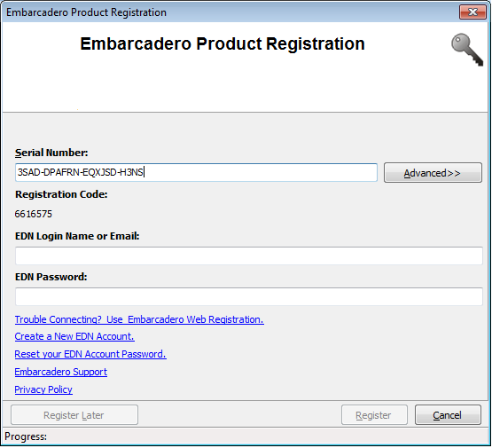Click the key icon in the header
492x448 pixels.
[x=467, y=50]
